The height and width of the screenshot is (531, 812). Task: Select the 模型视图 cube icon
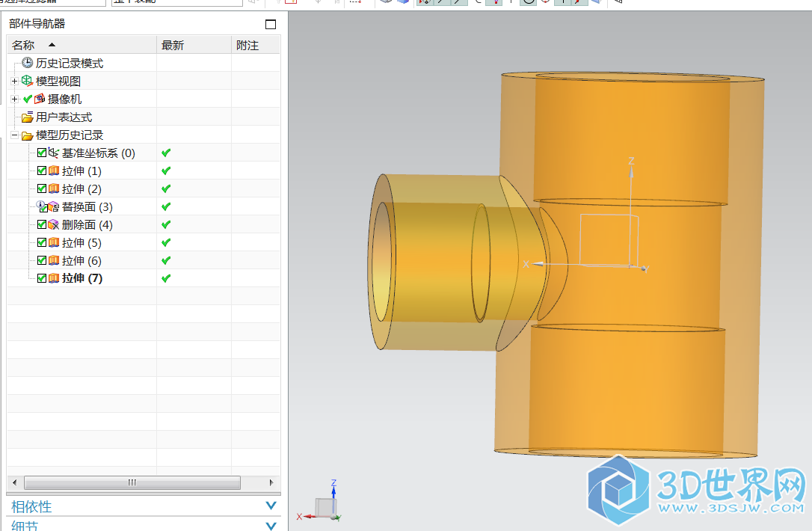tap(28, 82)
